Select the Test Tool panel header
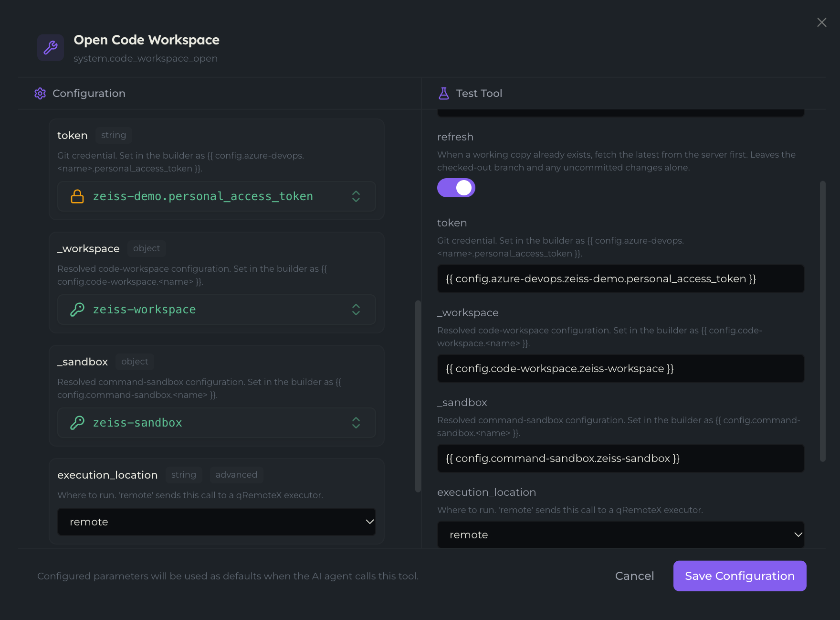 click(x=479, y=93)
